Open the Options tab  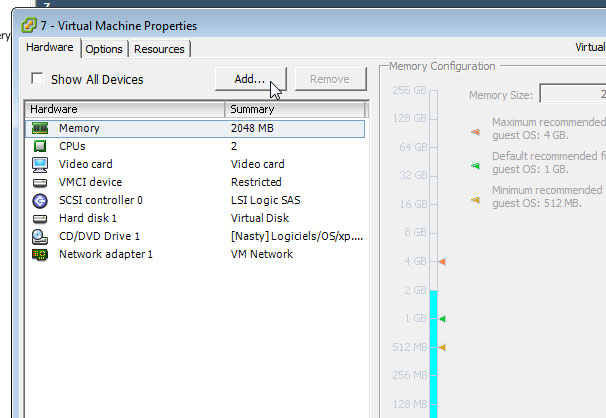click(x=104, y=49)
